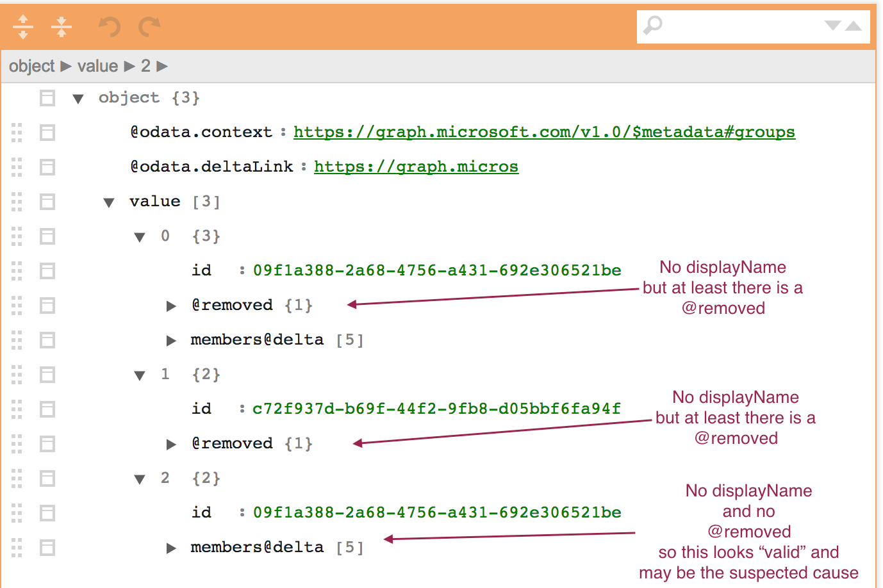
Task: Open action menu for item 2 row
Action: 47,478
